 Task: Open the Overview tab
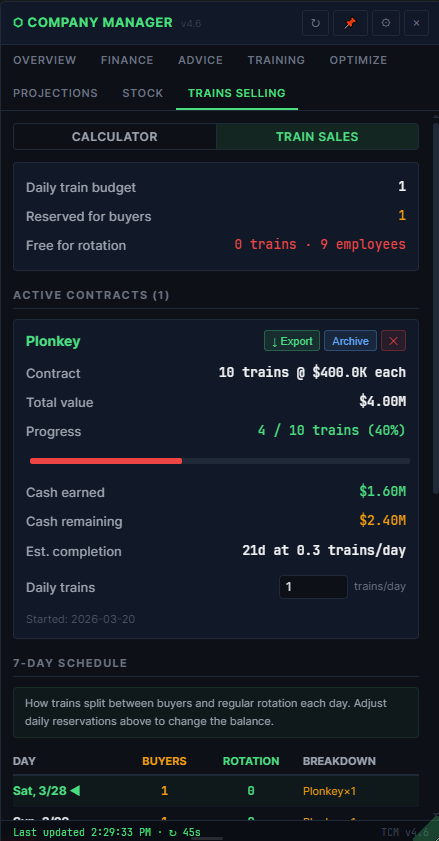[45, 60]
